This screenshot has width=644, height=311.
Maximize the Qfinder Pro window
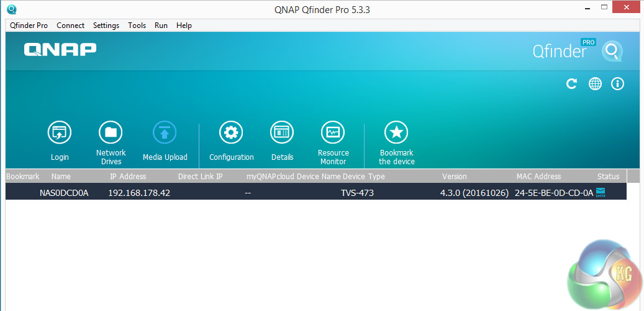[604, 7]
